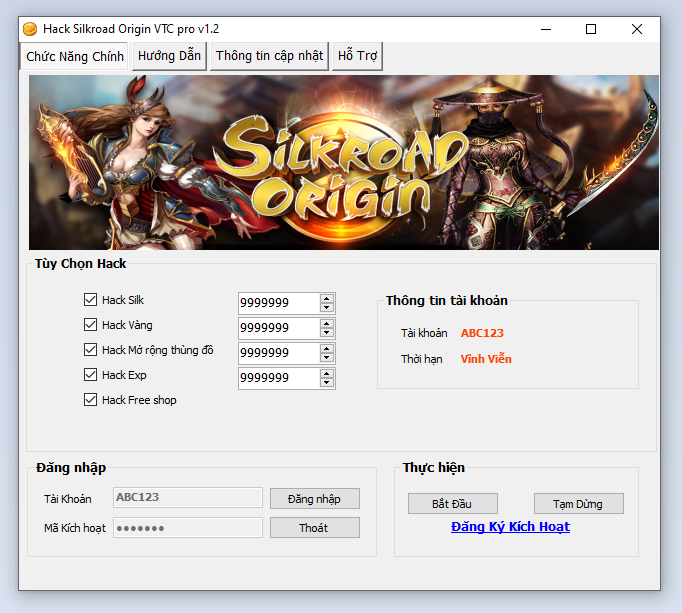Decrease the Hack Vàng value with down arrow
Image resolution: width=682 pixels, height=613 pixels.
(x=327, y=333)
